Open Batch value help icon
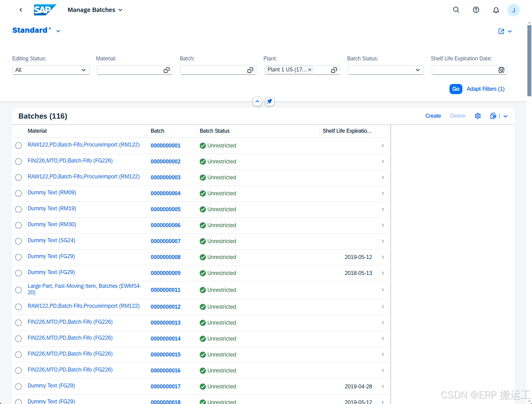Screen dimensions: 532x404 [250, 70]
